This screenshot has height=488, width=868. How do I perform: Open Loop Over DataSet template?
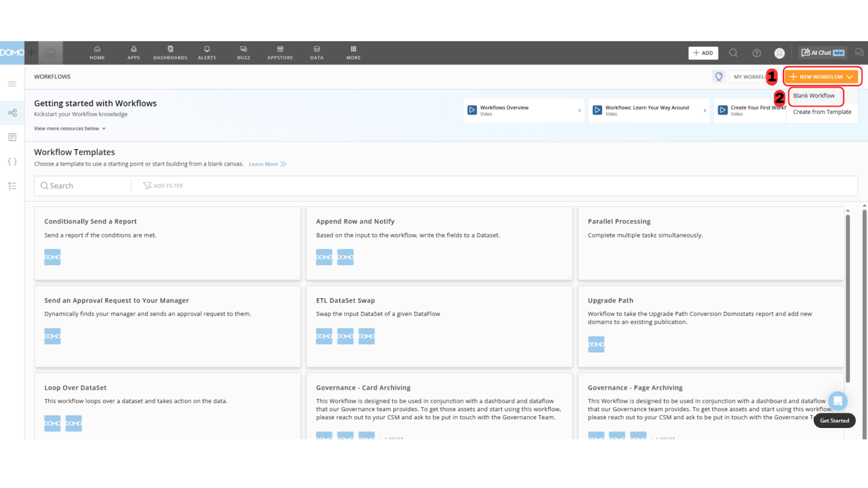point(168,406)
